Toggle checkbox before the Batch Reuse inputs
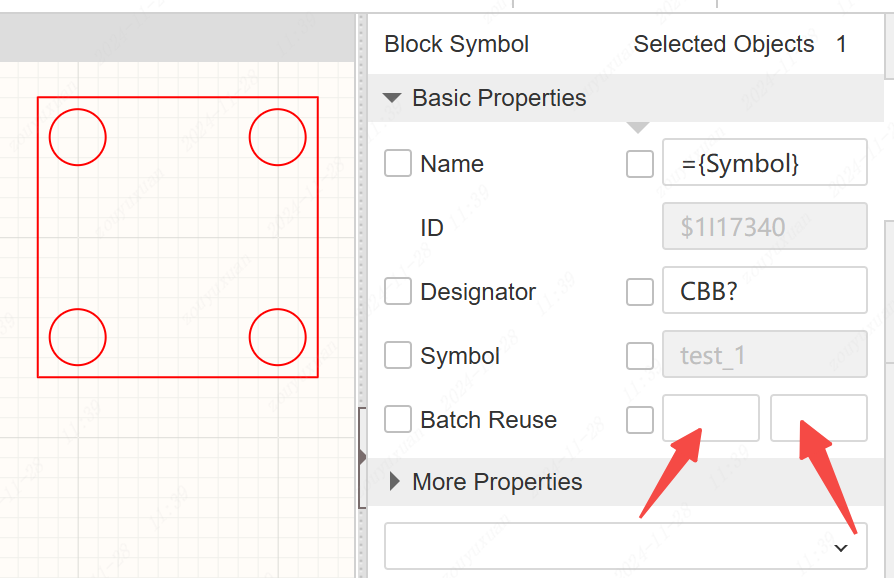The width and height of the screenshot is (894, 578). [x=640, y=419]
